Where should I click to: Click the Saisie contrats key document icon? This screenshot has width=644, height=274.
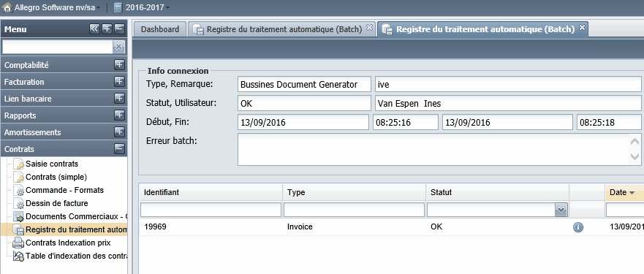(x=19, y=164)
